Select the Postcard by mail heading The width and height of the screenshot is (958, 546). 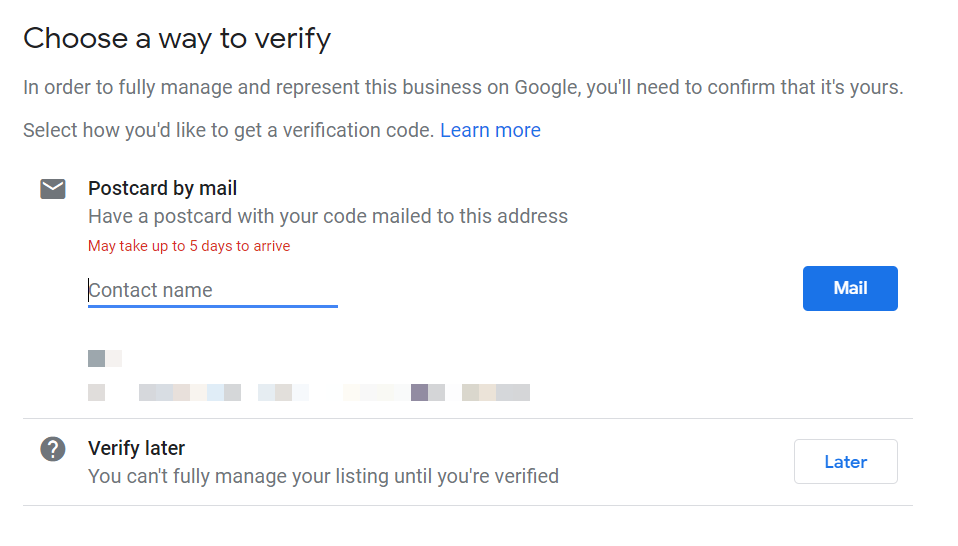(x=163, y=188)
